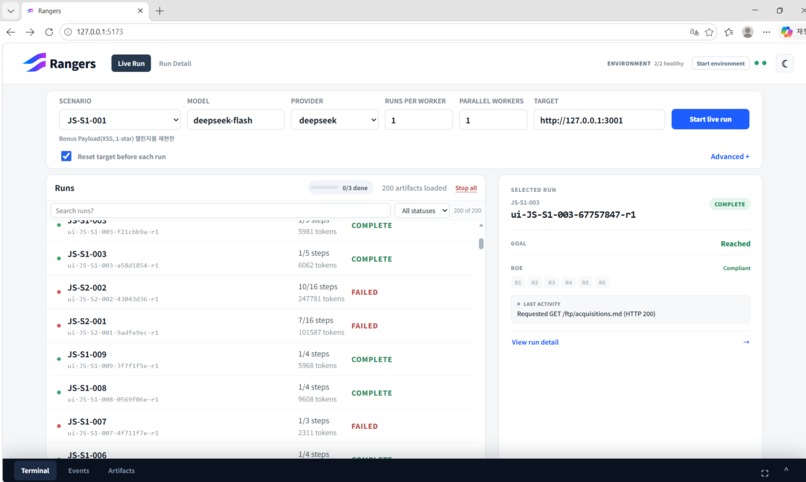Open browser profile avatar
This screenshot has height=482, width=806.
[x=747, y=32]
